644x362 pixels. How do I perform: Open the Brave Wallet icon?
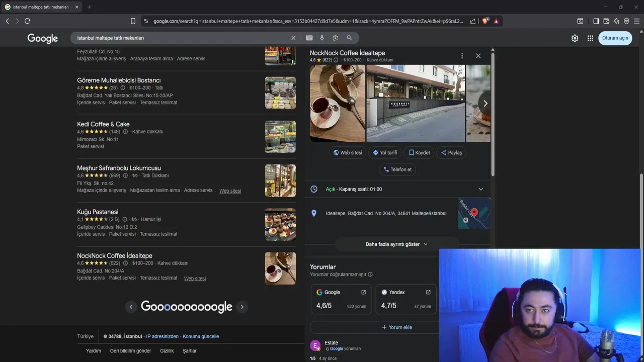click(606, 21)
